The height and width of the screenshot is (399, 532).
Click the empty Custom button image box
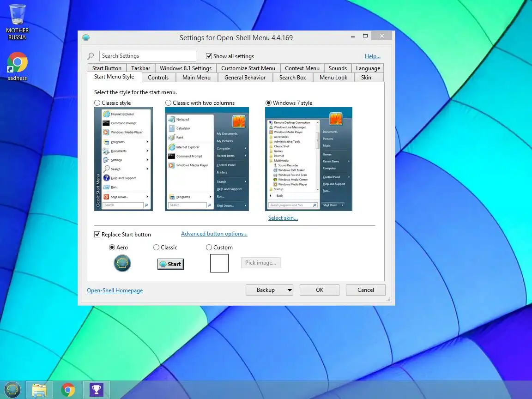click(219, 263)
